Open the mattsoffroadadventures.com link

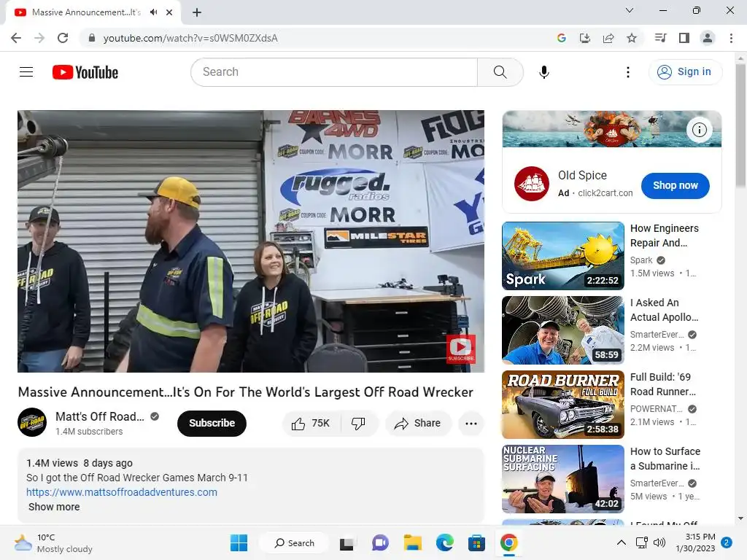[122, 492]
